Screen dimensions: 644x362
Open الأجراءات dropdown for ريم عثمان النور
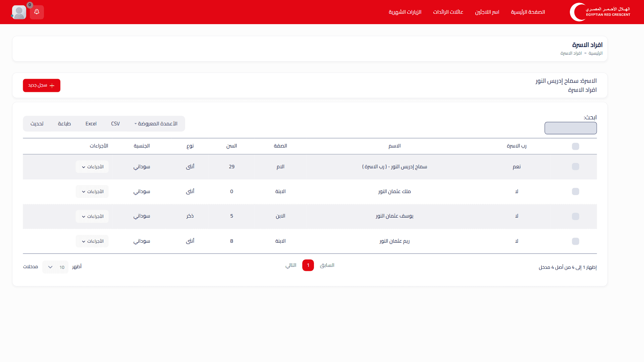[x=92, y=241]
